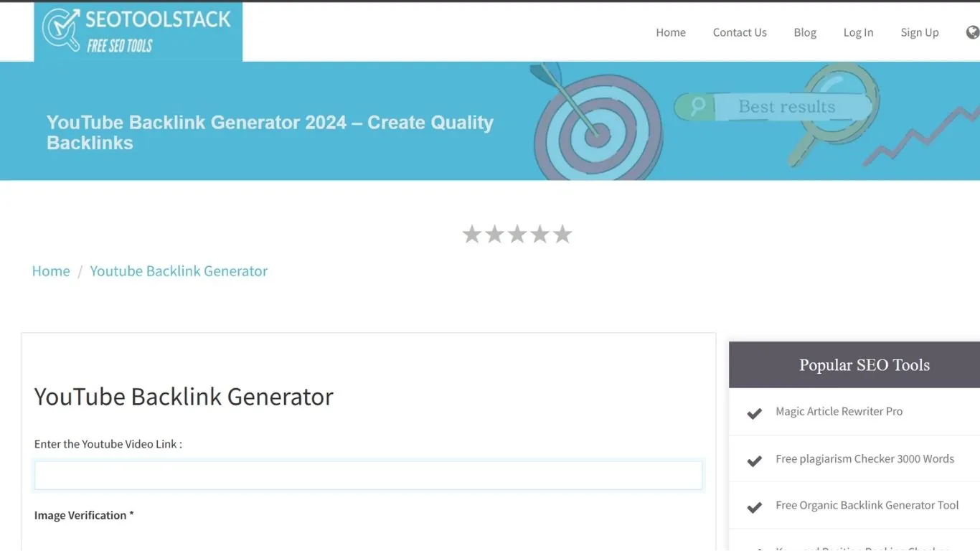Open the Magic Article Rewriter Pro tool
The height and width of the screenshot is (551, 980).
(x=839, y=411)
